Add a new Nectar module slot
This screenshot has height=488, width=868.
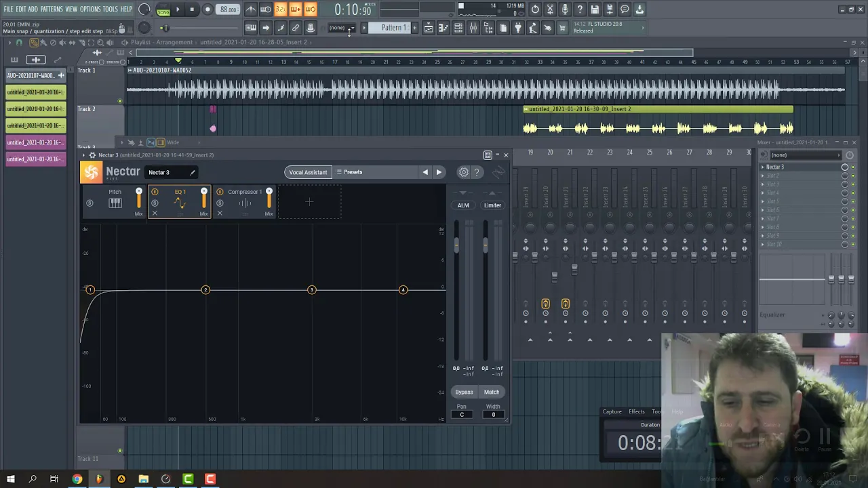309,201
